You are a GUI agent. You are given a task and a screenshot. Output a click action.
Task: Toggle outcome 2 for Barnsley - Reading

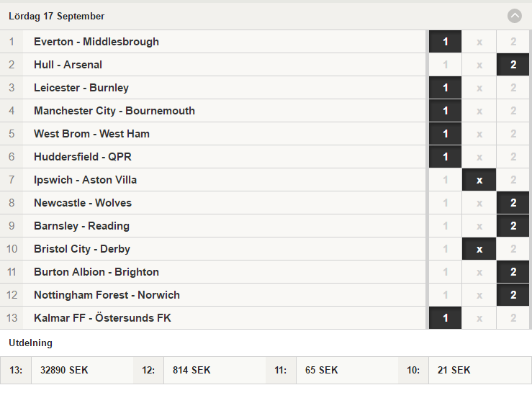tap(513, 226)
